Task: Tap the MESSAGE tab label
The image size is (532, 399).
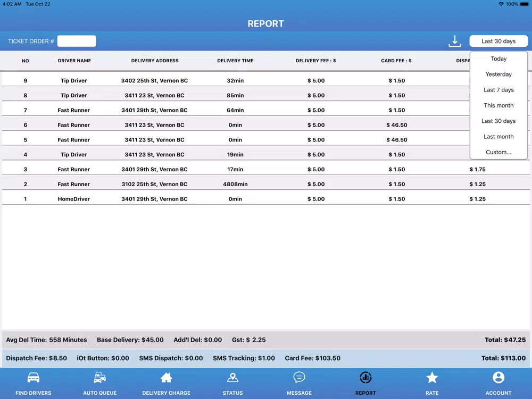Action: 299,393
